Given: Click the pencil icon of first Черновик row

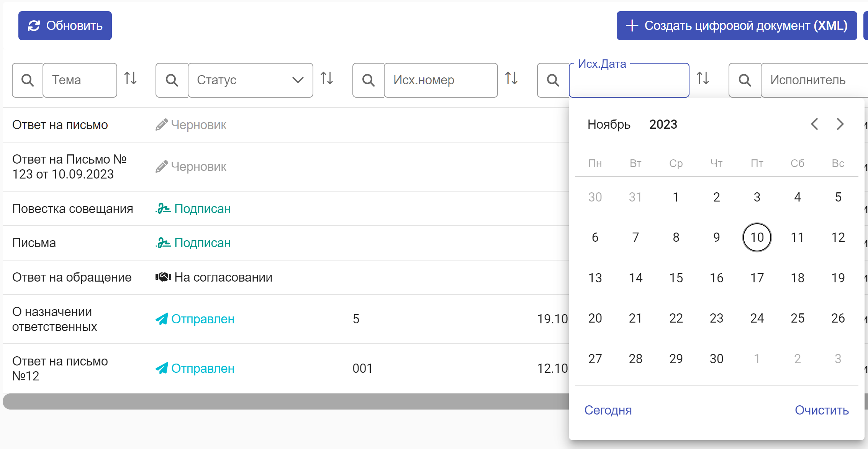Looking at the screenshot, I should (x=162, y=125).
